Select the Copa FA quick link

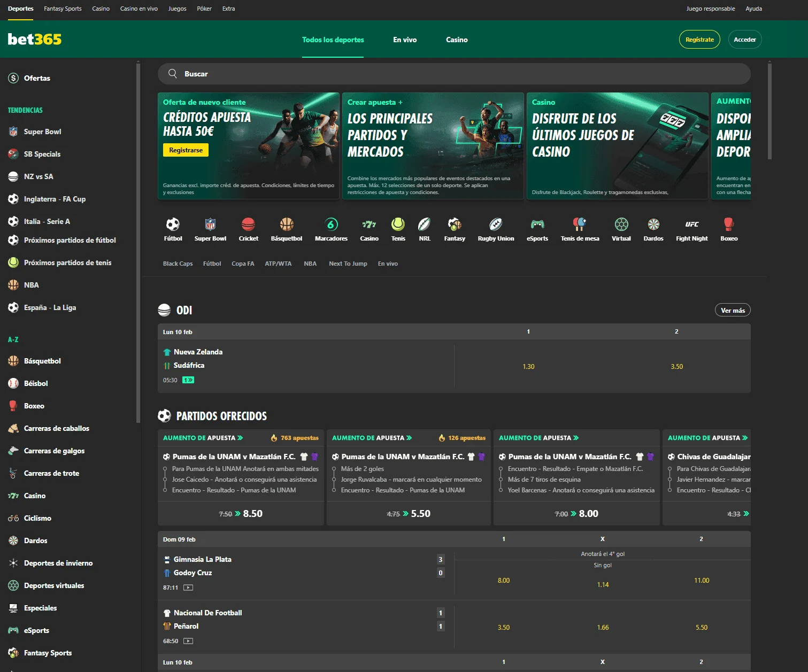pyautogui.click(x=243, y=264)
